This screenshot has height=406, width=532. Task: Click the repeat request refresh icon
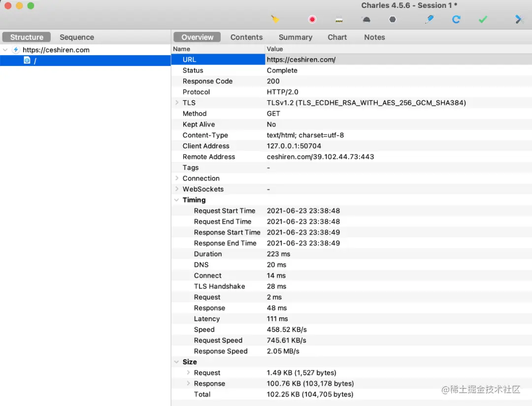click(456, 19)
